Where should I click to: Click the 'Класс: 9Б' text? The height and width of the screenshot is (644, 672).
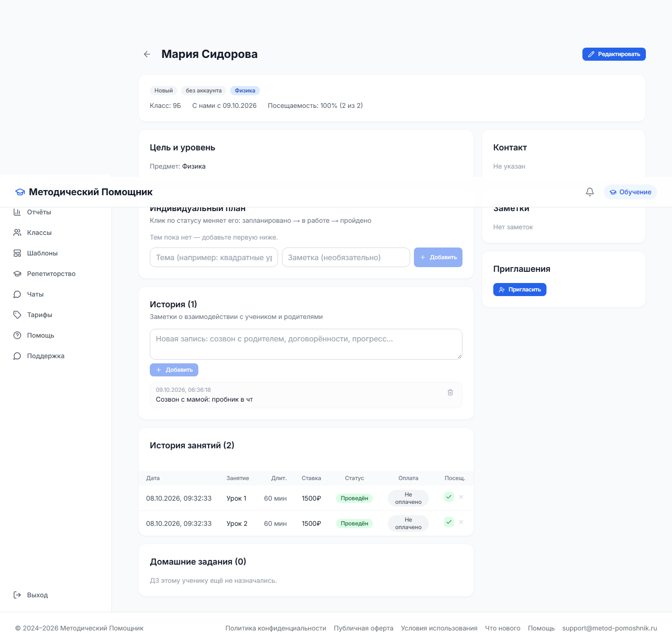165,106
